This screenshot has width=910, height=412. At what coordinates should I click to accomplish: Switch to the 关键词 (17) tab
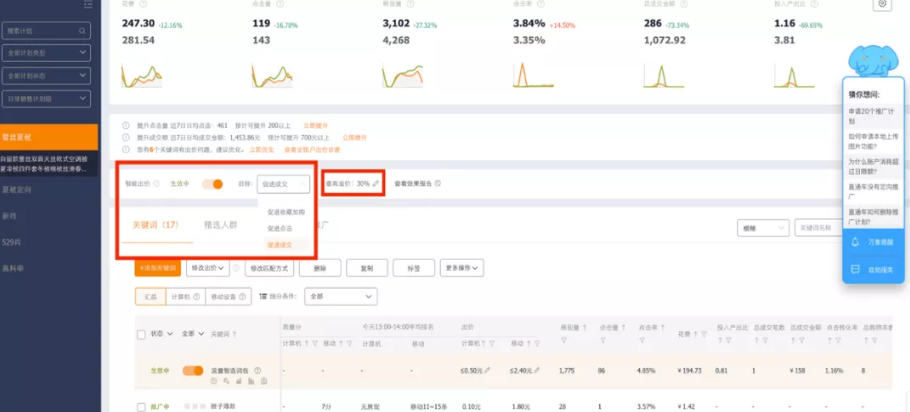tap(156, 225)
